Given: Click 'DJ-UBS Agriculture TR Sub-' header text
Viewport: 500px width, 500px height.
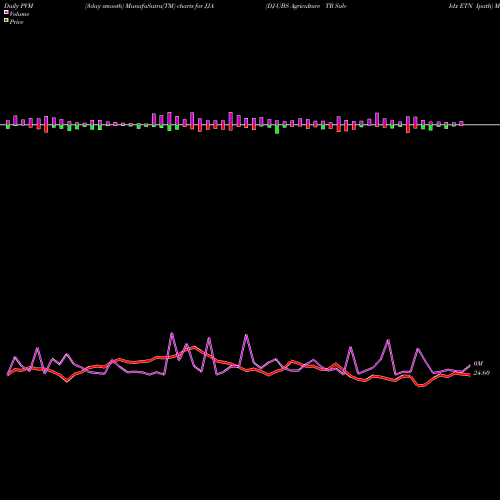Looking at the screenshot, I should point(307,6).
